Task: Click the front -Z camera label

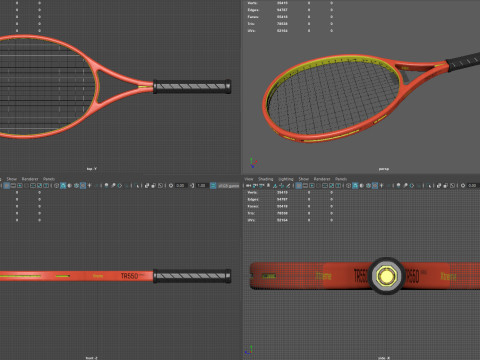Action: pos(92,358)
